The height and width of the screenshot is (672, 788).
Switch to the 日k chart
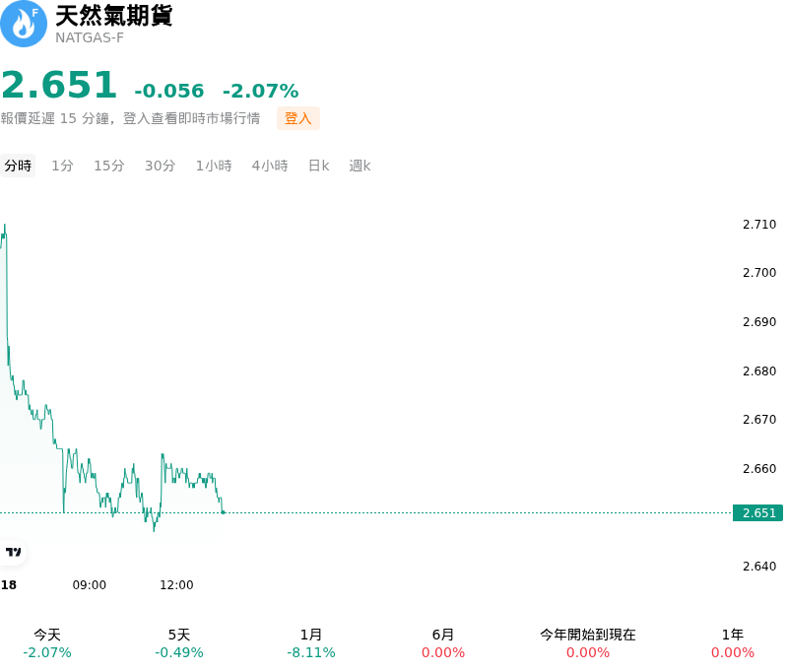click(x=318, y=166)
